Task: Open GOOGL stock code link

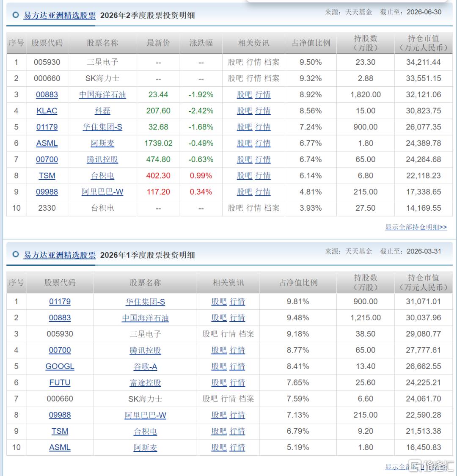Action: [x=60, y=366]
